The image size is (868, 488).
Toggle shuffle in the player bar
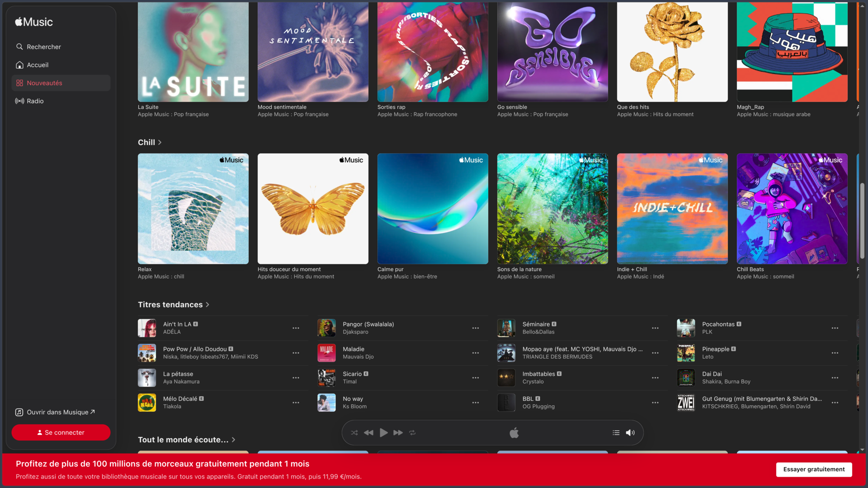354,432
